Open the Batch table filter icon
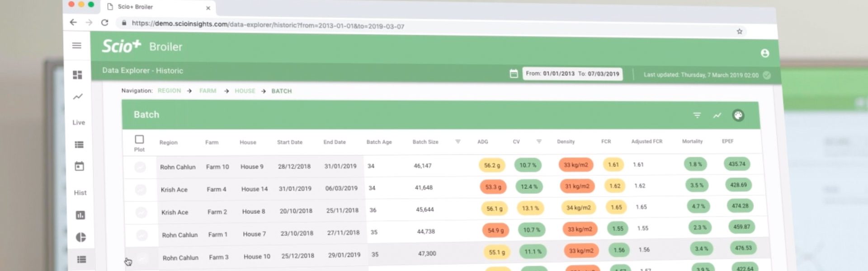Image resolution: width=868 pixels, height=271 pixels. click(697, 115)
